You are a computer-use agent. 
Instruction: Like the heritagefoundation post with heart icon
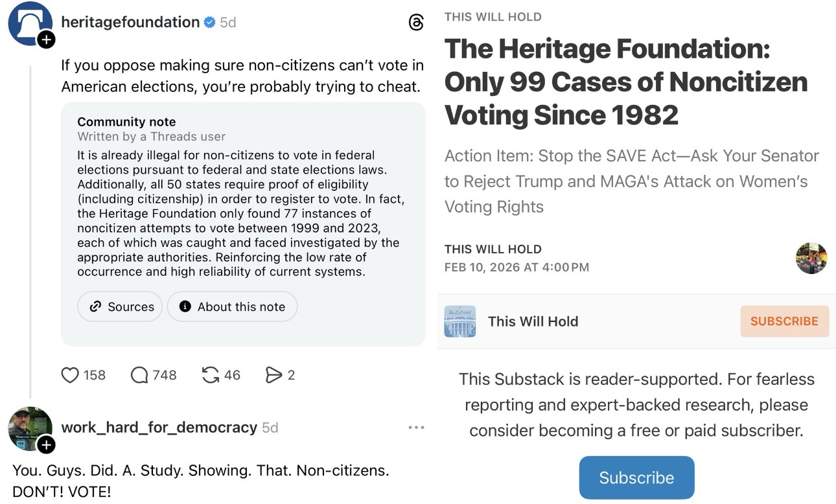[x=70, y=375]
